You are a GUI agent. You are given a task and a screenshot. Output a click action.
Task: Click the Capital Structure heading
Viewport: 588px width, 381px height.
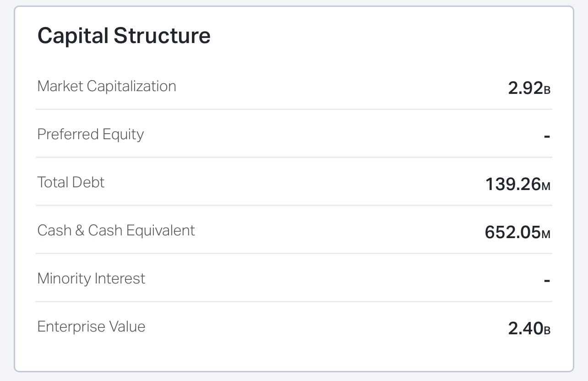pos(124,36)
